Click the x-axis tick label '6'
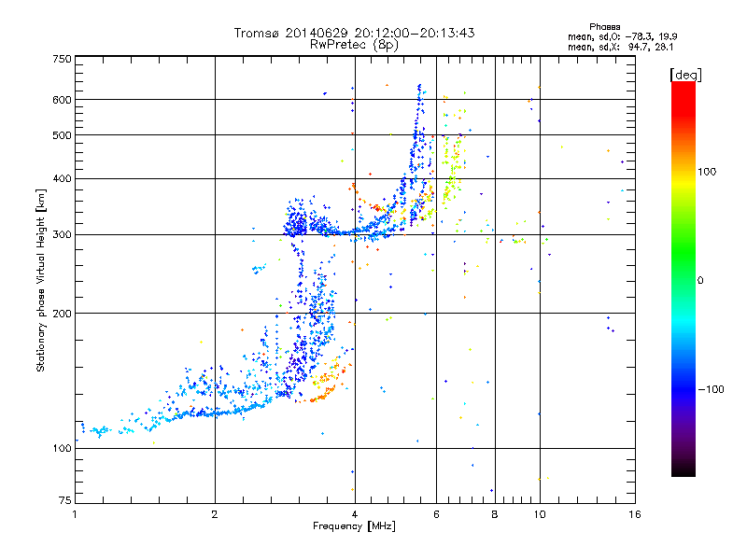Image resolution: width=747 pixels, height=560 pixels. [436, 514]
